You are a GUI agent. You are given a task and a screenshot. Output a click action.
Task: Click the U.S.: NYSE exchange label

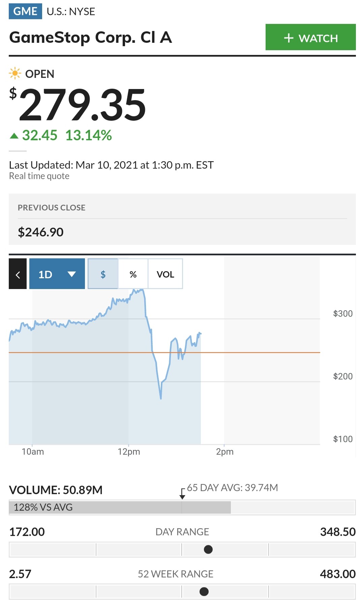(x=71, y=11)
